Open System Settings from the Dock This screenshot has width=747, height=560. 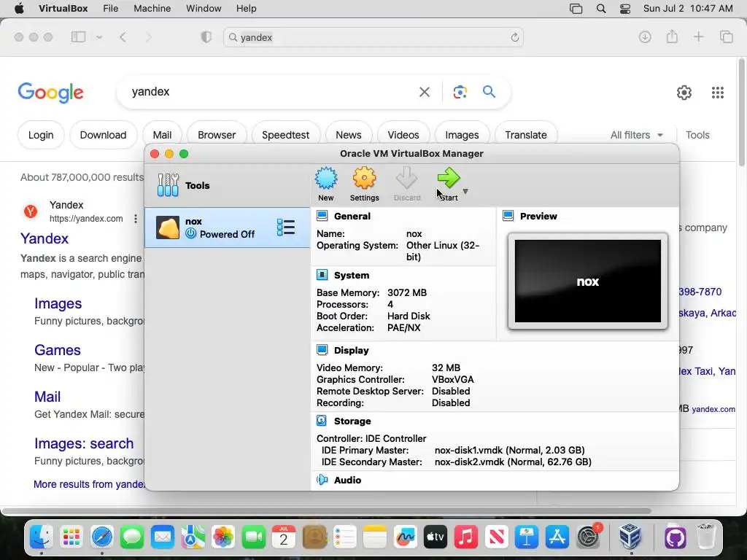coord(589,537)
